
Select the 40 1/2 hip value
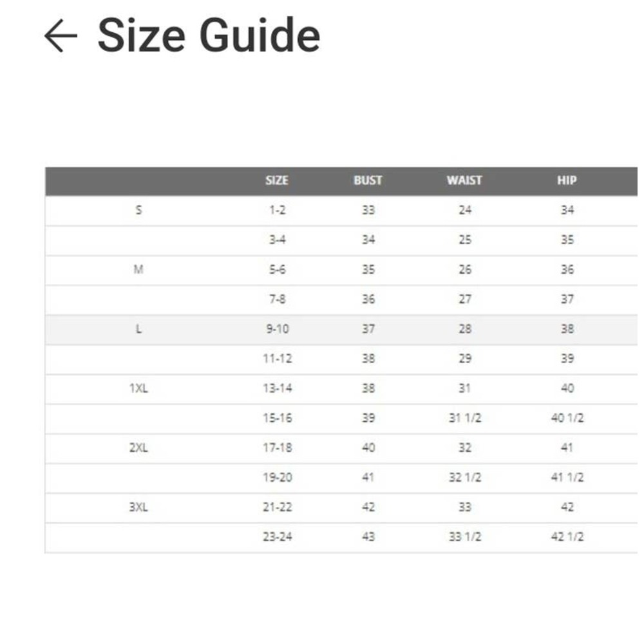[567, 418]
